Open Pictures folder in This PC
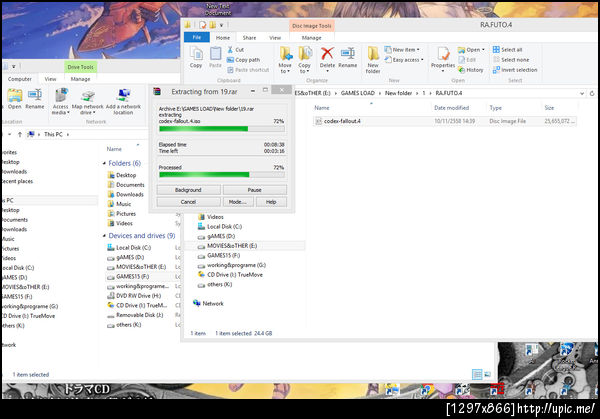This screenshot has height=419, width=600. point(122,214)
